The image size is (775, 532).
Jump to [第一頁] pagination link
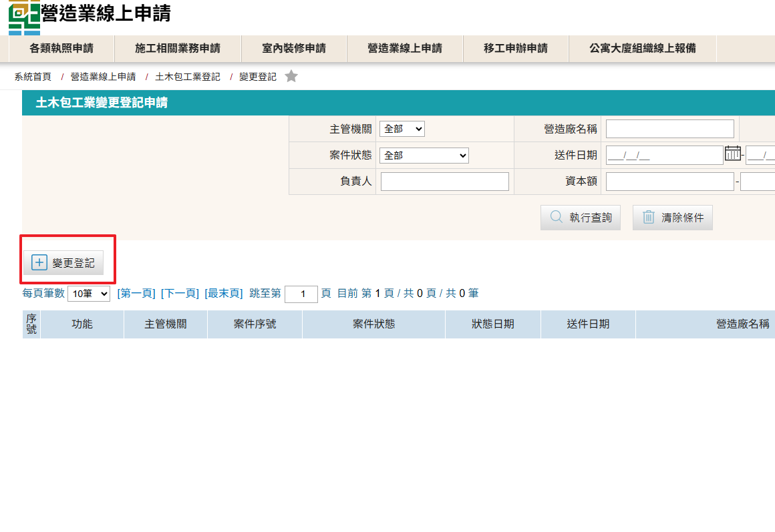tap(136, 293)
